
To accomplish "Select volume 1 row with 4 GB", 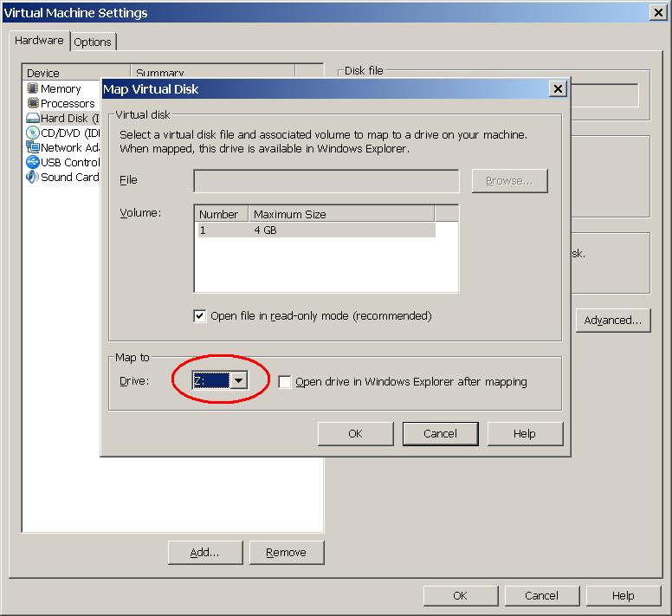I will point(315,230).
